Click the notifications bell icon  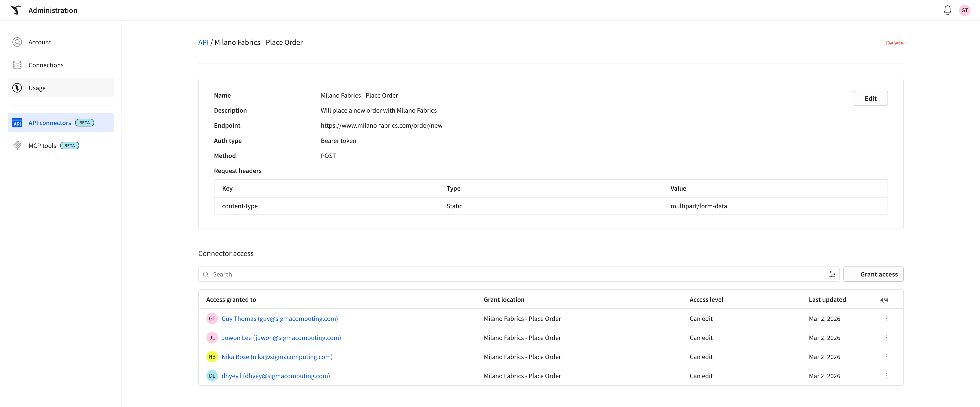pos(947,10)
